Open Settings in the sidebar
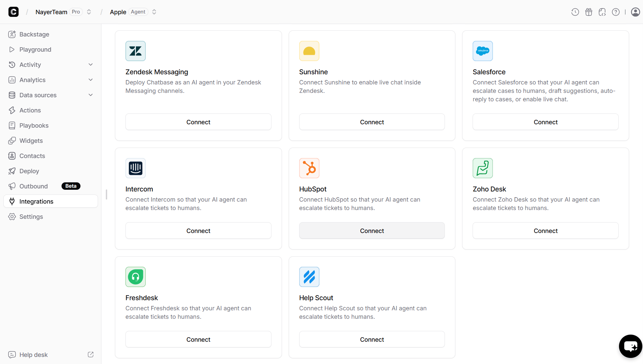Screen dimensions: 643x364 [51, 216]
